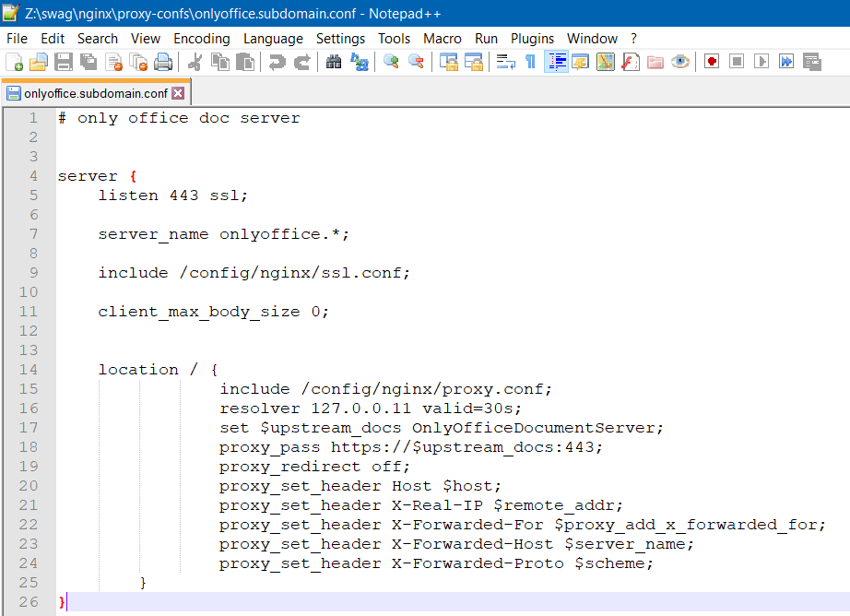This screenshot has height=616, width=850.
Task: Click the 'resolver 127.0.0.11 valid=30s;' line
Action: click(x=371, y=409)
